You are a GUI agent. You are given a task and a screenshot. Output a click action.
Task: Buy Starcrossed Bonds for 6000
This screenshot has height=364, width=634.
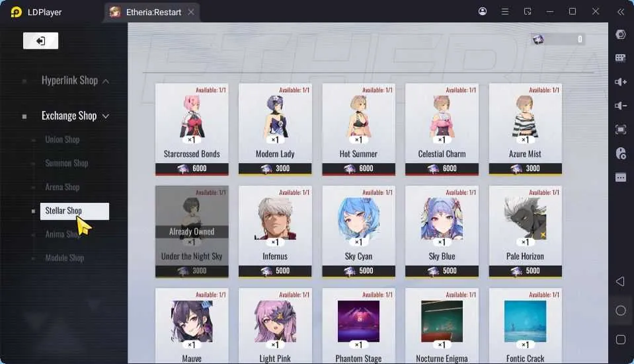[x=192, y=169]
